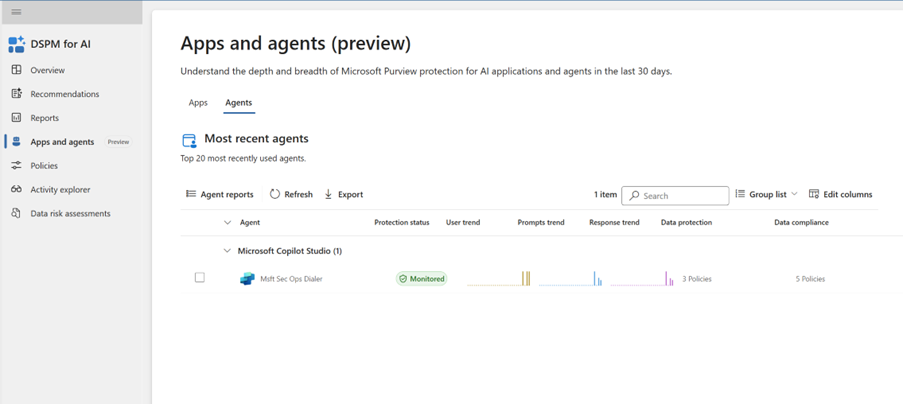Click the Data compliance column header

coord(802,223)
